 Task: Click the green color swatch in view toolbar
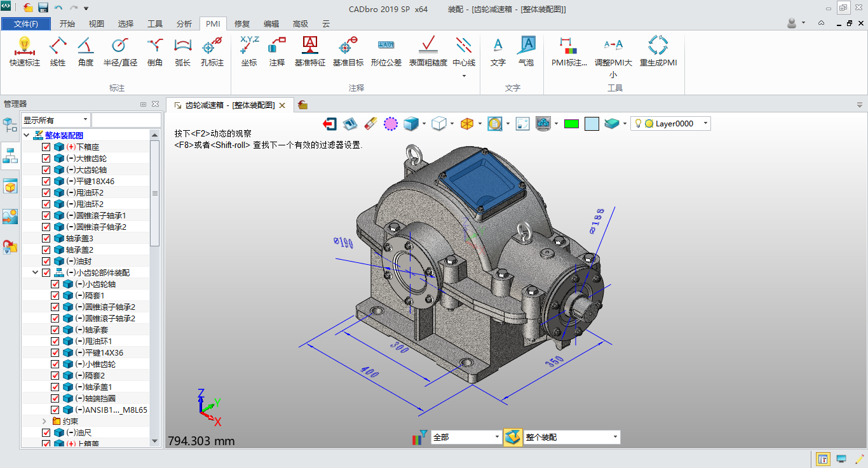tap(571, 124)
